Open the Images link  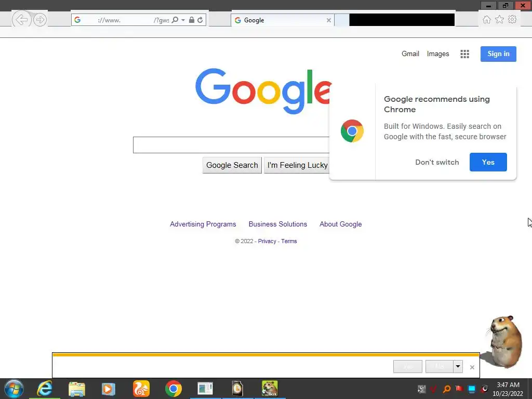(x=437, y=54)
